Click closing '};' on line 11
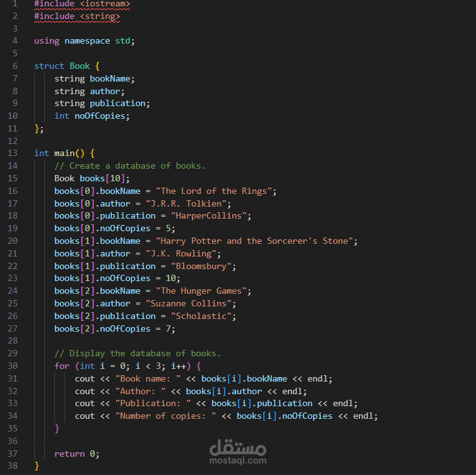 pos(39,128)
